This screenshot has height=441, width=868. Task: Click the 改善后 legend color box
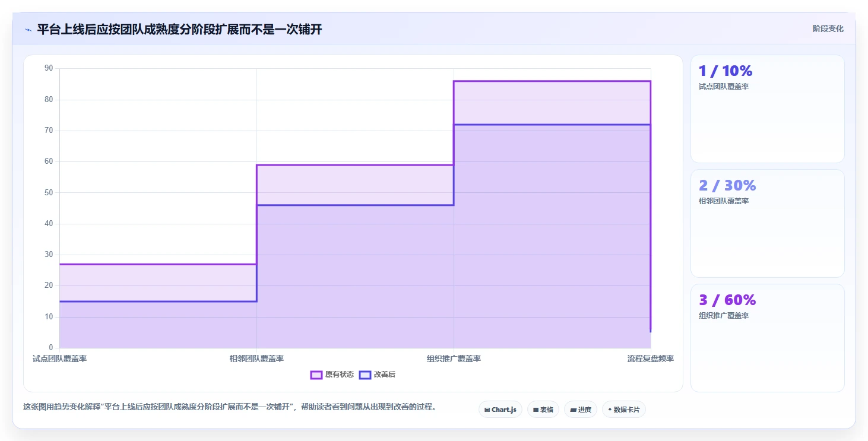coord(365,375)
